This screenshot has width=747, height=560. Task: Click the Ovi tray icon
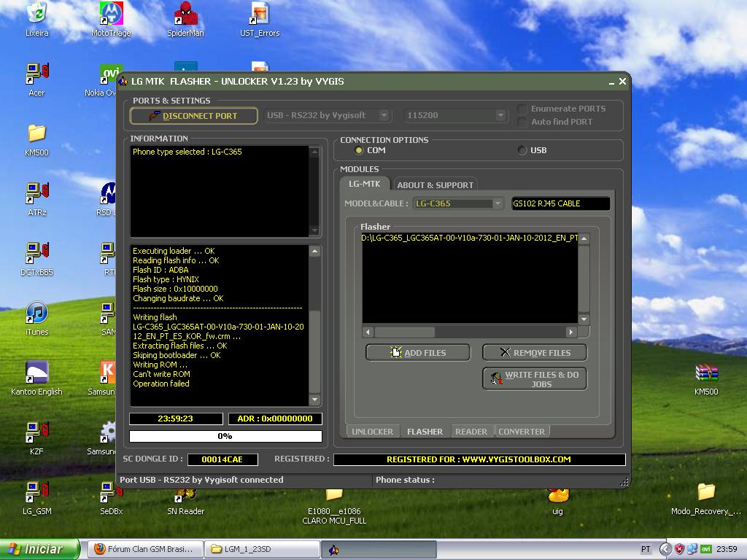(x=706, y=549)
